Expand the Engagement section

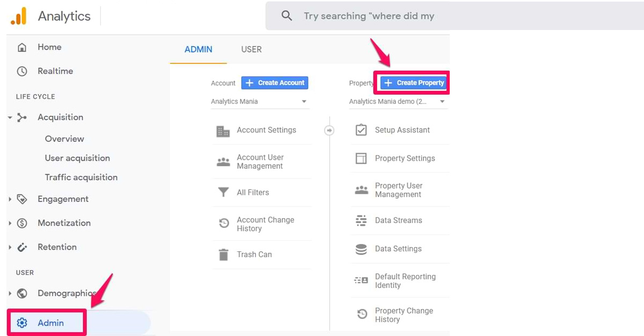pos(10,199)
